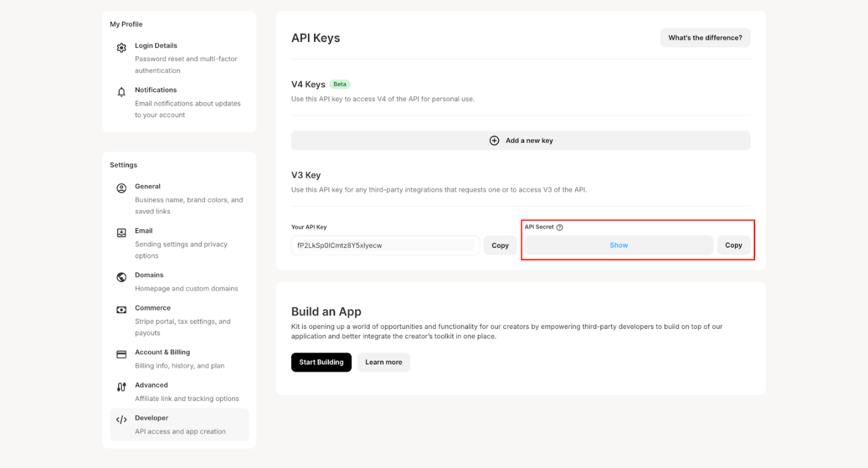Navigate to the Developer settings section
Screen dimensions: 868x468
(x=151, y=418)
